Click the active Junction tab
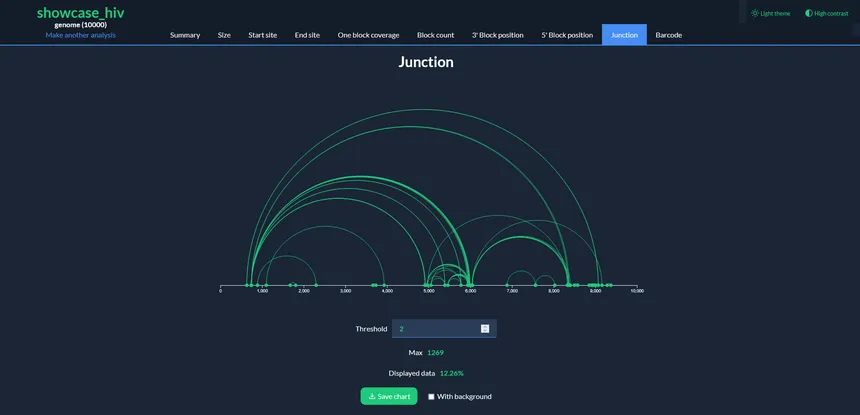The image size is (860, 415). (x=624, y=35)
